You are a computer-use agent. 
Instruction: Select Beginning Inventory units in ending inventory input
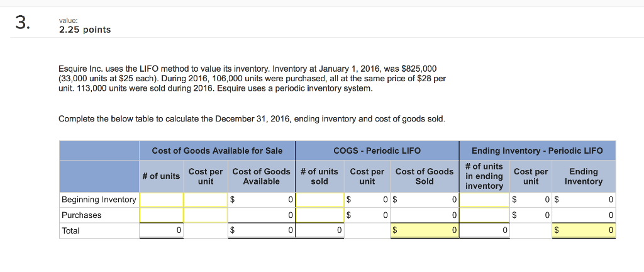point(485,200)
